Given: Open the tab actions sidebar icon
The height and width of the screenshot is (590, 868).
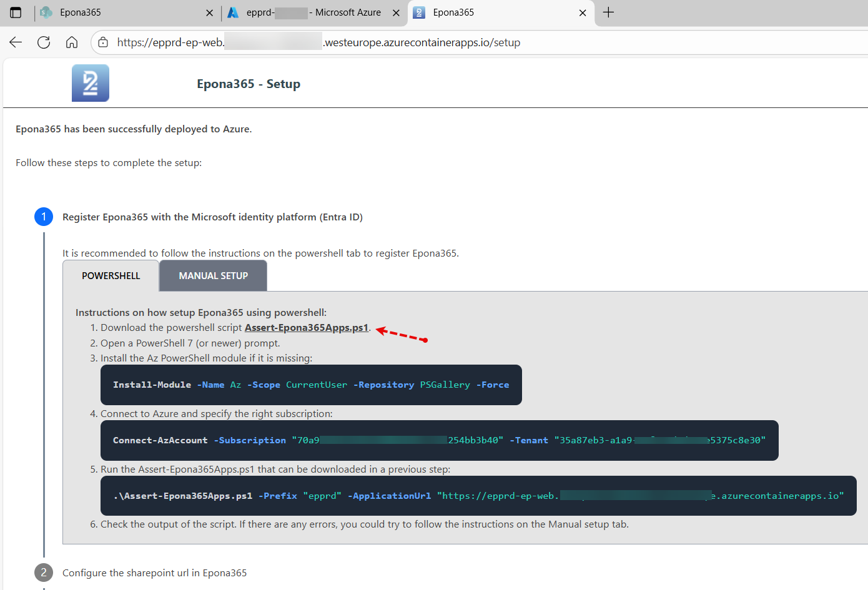Looking at the screenshot, I should pyautogui.click(x=16, y=12).
